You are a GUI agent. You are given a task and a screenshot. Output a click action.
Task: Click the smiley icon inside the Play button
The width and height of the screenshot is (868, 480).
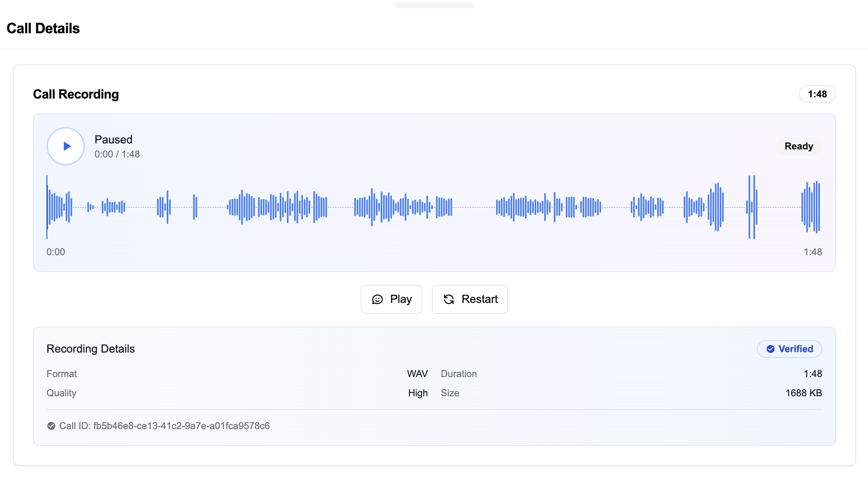point(378,299)
